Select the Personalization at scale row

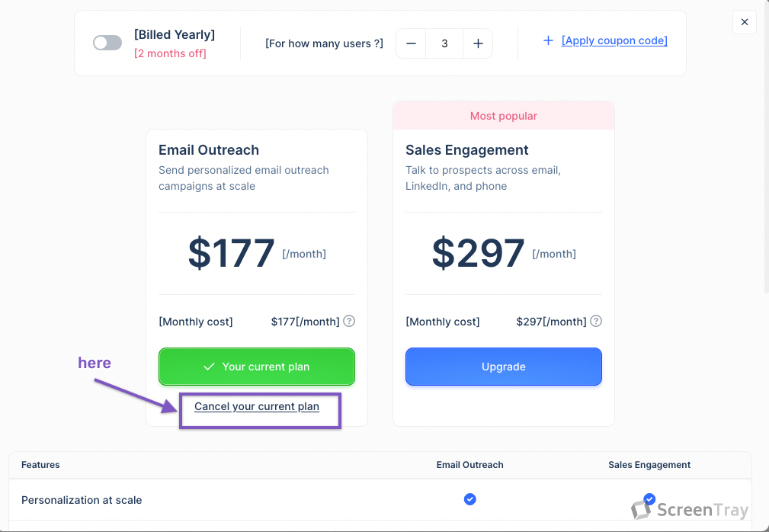(x=82, y=500)
